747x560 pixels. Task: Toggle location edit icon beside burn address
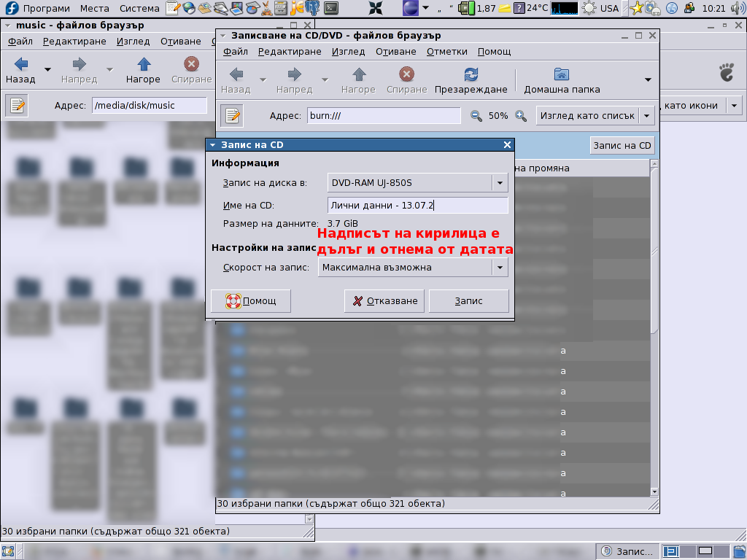point(232,116)
